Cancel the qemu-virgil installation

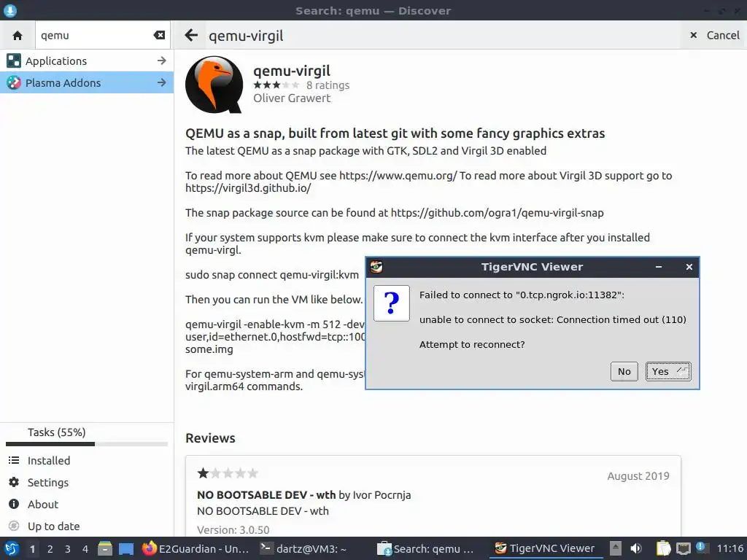pos(715,35)
